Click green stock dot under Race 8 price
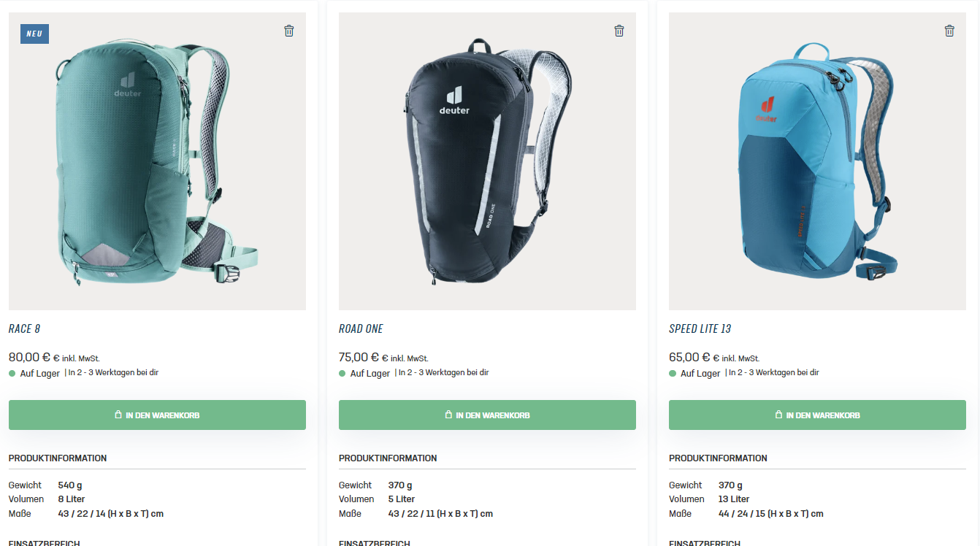The height and width of the screenshot is (546, 980). 12,373
